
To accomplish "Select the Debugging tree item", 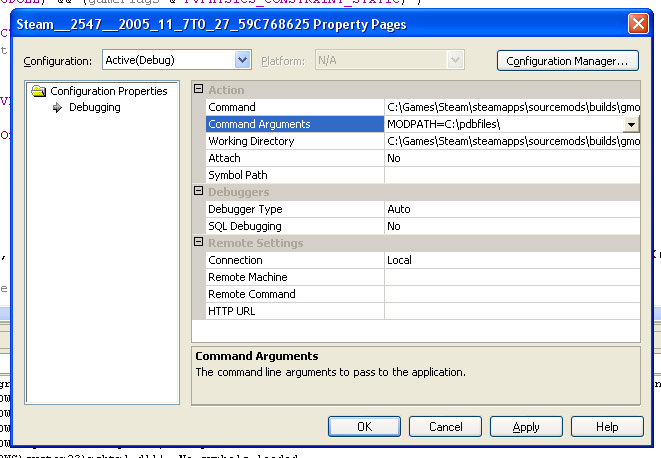I will [x=94, y=108].
